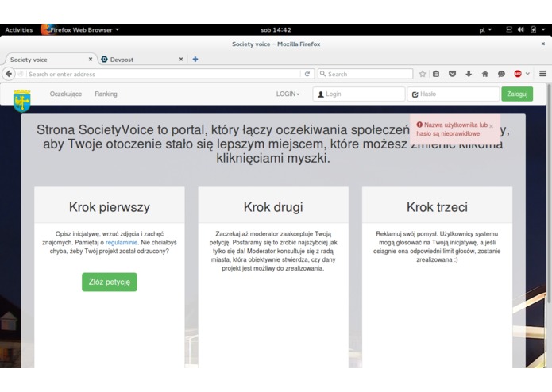Select the Society voice tab
Image resolution: width=552 pixels, height=392 pixels.
click(49, 60)
